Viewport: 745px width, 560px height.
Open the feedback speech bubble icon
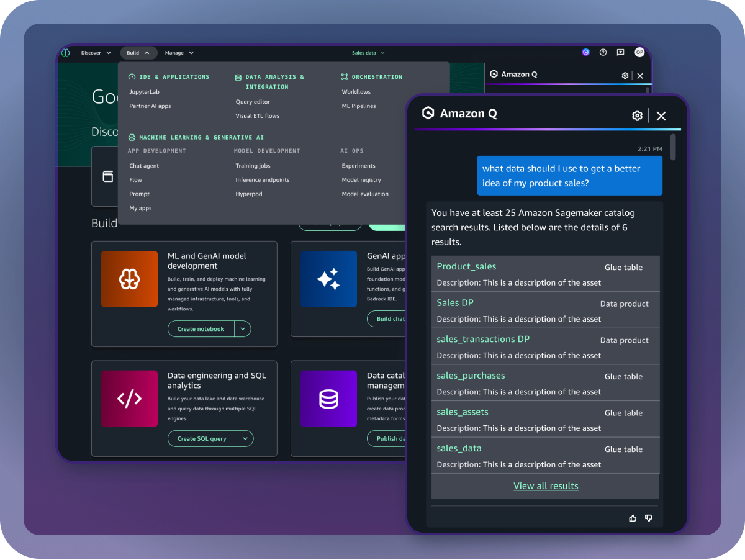click(620, 52)
